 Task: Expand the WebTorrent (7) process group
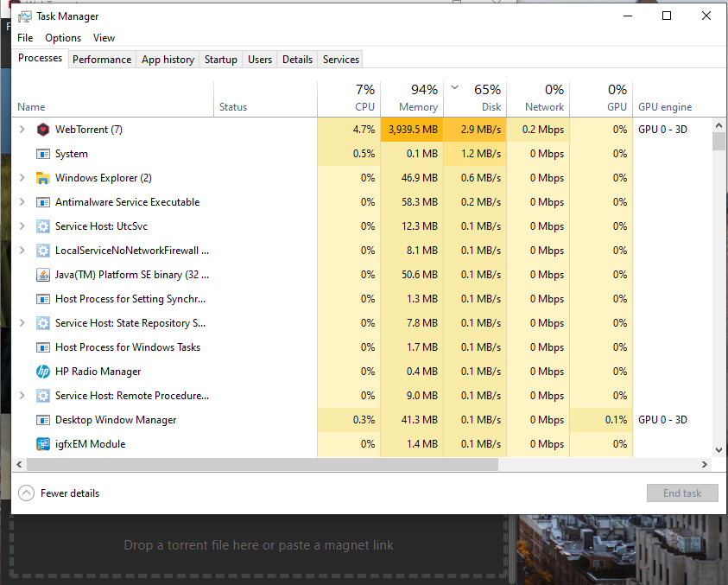pyautogui.click(x=22, y=130)
